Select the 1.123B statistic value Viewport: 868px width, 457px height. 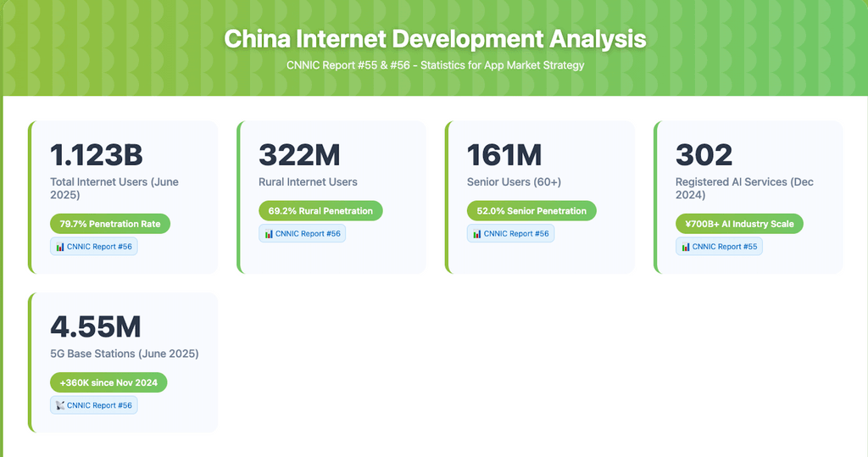click(x=97, y=155)
